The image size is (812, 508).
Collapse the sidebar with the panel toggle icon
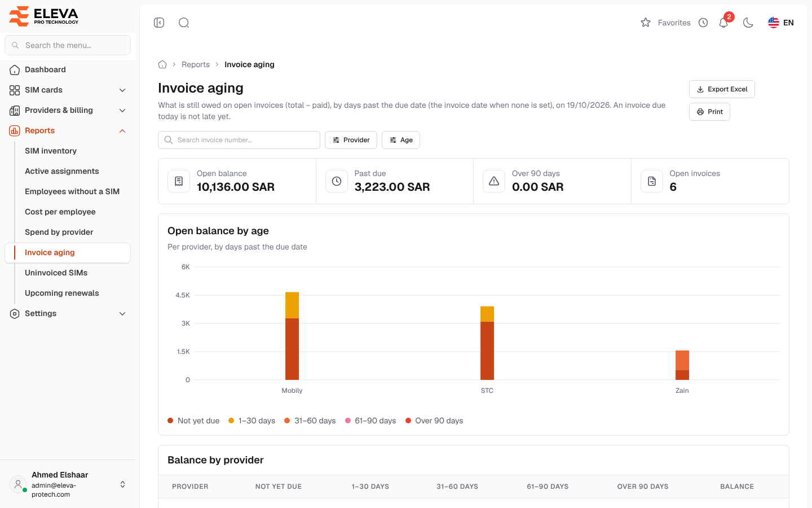(159, 23)
